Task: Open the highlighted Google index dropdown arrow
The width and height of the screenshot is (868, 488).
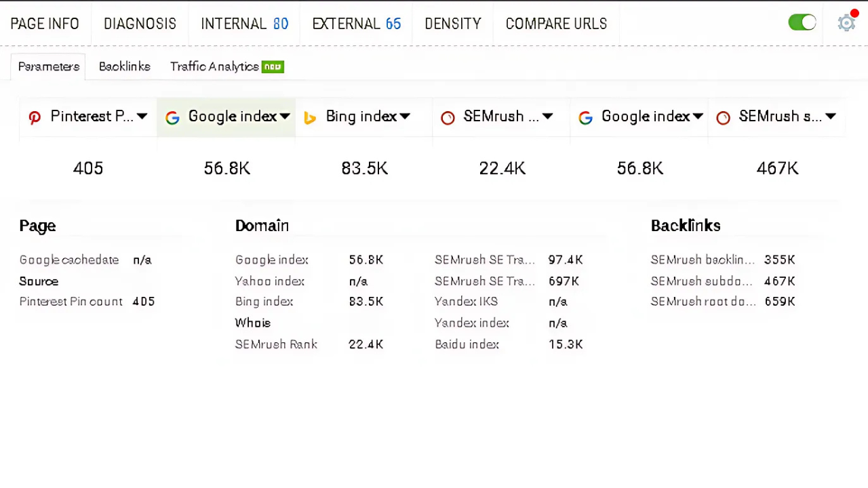Action: [x=285, y=117]
